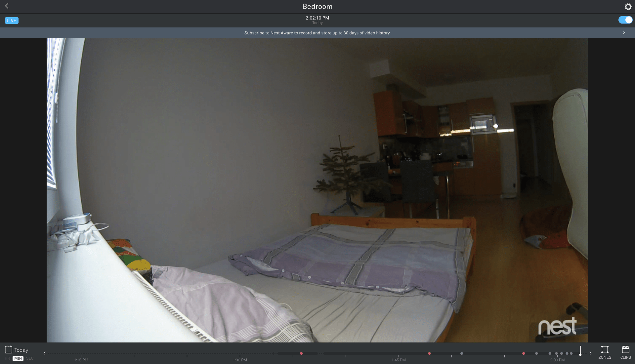Viewport: 635px width, 364px height.
Task: Select the red event dot nearest 2:00 PM
Action: (524, 353)
